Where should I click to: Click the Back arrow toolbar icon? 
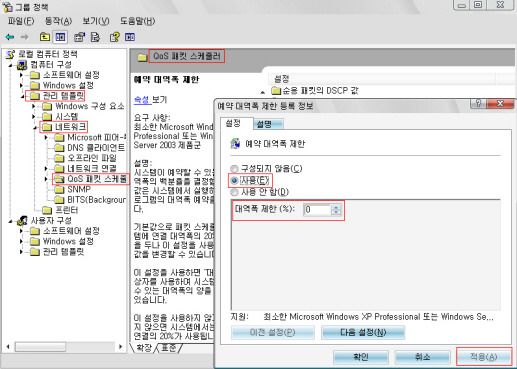click(10, 37)
